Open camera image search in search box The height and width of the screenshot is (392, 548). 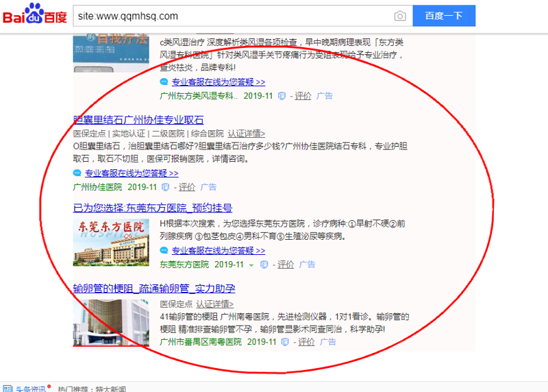pos(400,16)
